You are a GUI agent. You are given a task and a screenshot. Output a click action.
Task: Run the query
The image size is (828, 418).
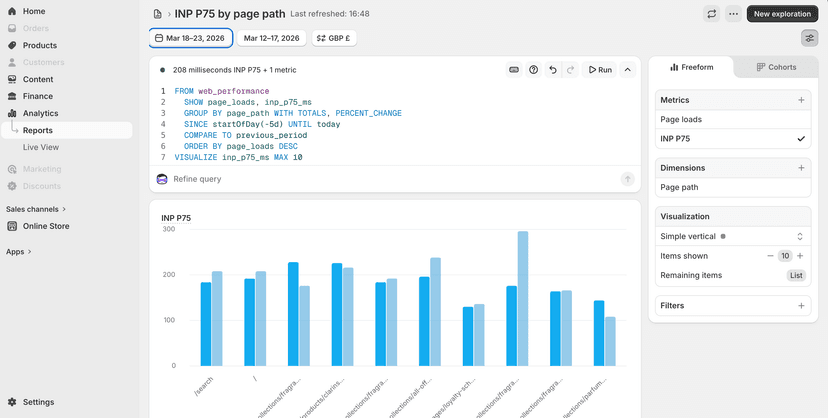(x=600, y=70)
